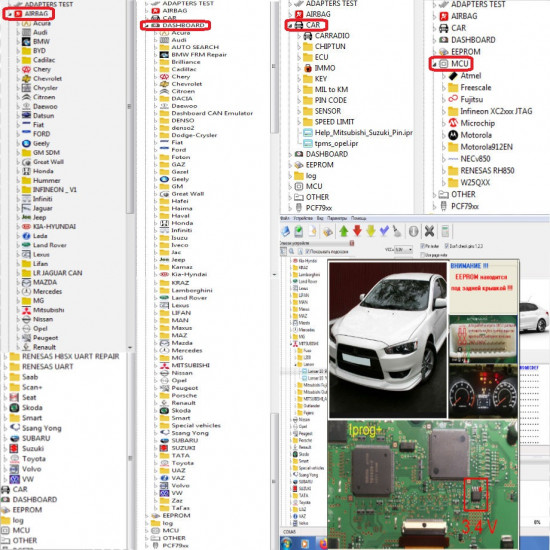Image resolution: width=550 pixels, height=550 pixels.
Task: Select the IMMO padlock icon under CAR
Action: [x=308, y=68]
